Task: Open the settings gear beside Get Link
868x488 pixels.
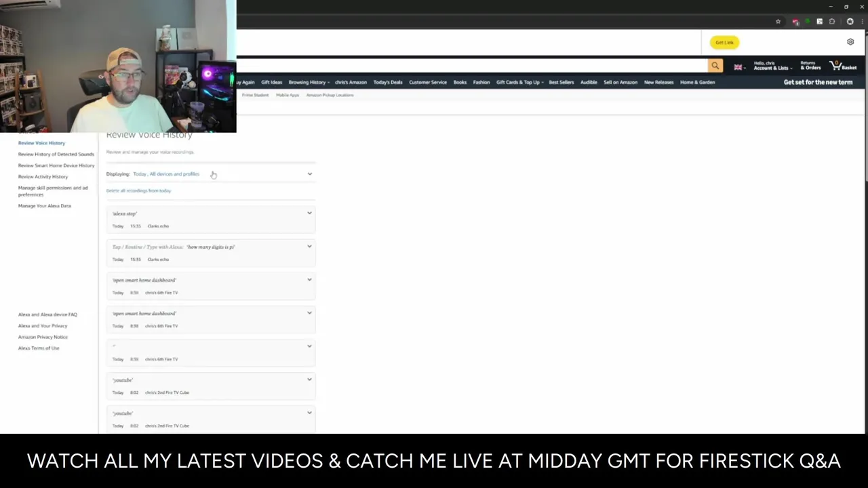Action: [850, 42]
